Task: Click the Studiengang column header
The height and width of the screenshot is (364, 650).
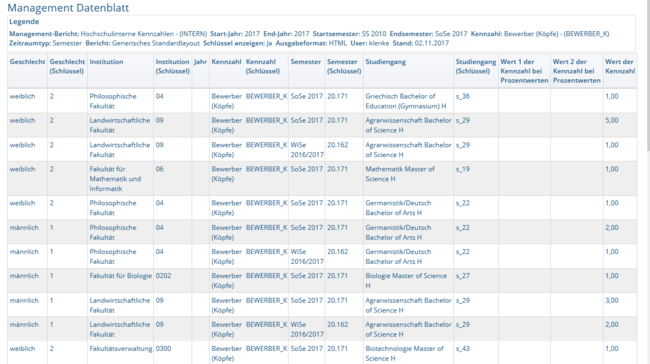Action: (386, 62)
